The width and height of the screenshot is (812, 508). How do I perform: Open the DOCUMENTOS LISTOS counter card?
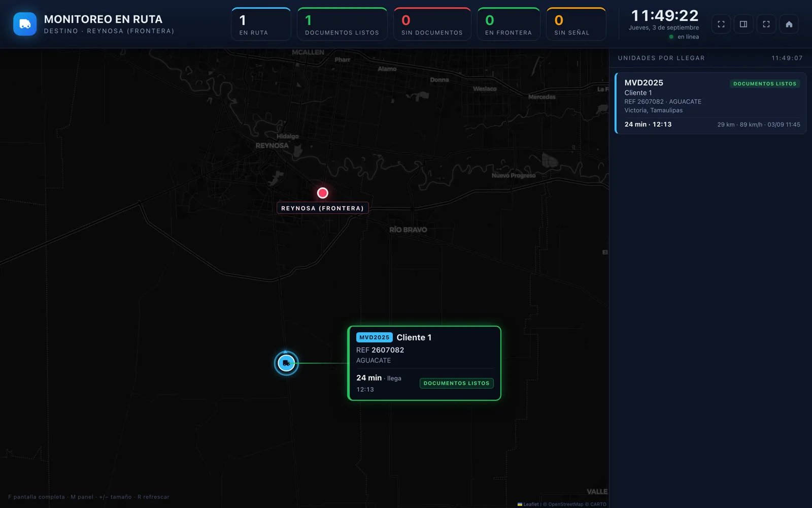pyautogui.click(x=342, y=24)
